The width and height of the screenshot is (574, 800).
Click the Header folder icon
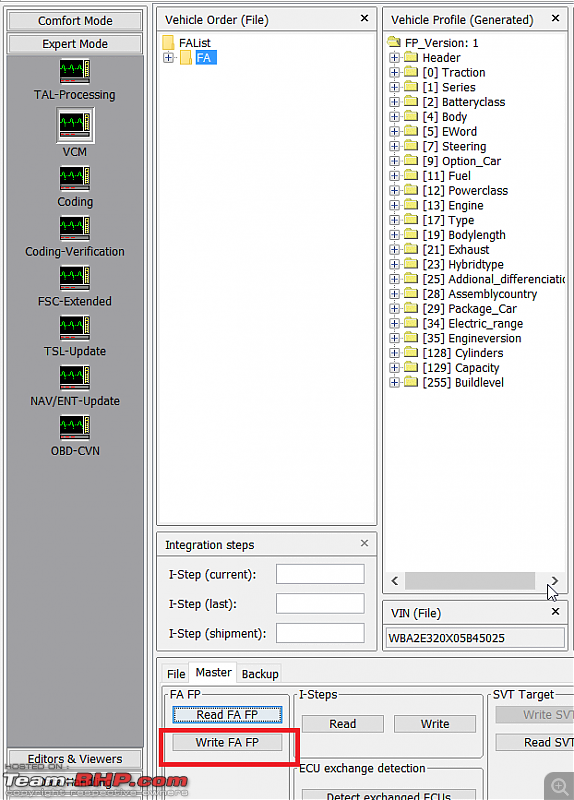pyautogui.click(x=411, y=57)
